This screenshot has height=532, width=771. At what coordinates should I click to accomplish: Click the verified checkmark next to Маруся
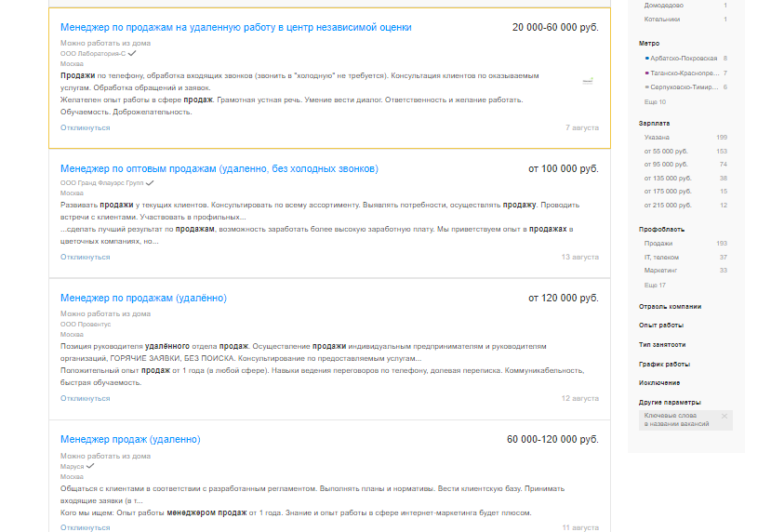click(x=90, y=466)
